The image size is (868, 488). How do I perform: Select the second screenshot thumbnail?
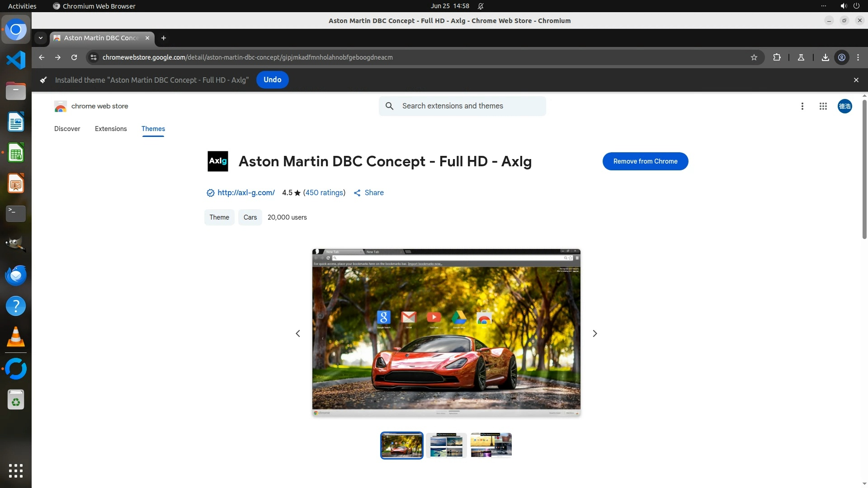[x=446, y=446]
